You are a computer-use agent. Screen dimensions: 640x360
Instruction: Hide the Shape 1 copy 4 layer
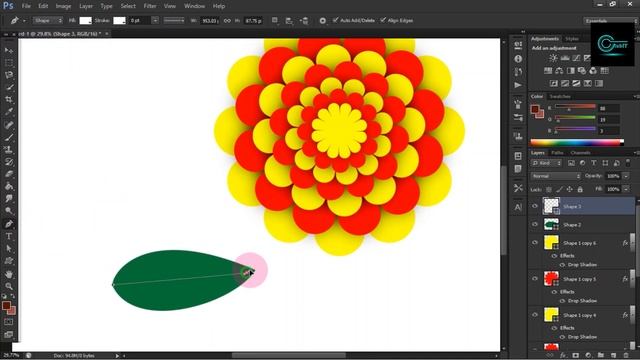535,315
